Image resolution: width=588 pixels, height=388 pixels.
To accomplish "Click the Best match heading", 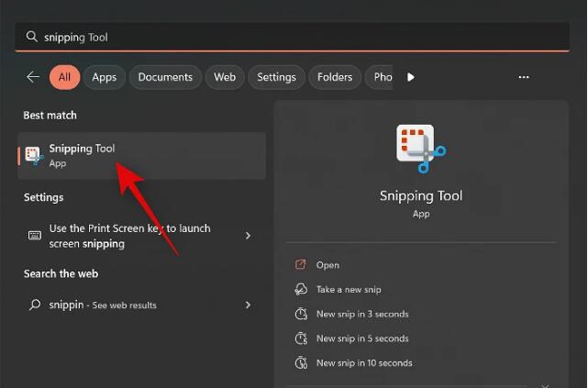I will coord(50,115).
